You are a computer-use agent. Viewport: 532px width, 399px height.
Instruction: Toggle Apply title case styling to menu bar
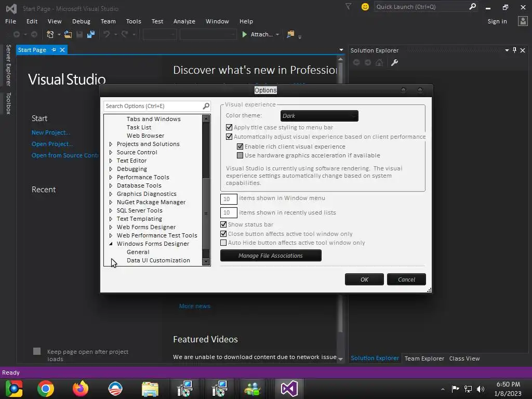tap(229, 127)
